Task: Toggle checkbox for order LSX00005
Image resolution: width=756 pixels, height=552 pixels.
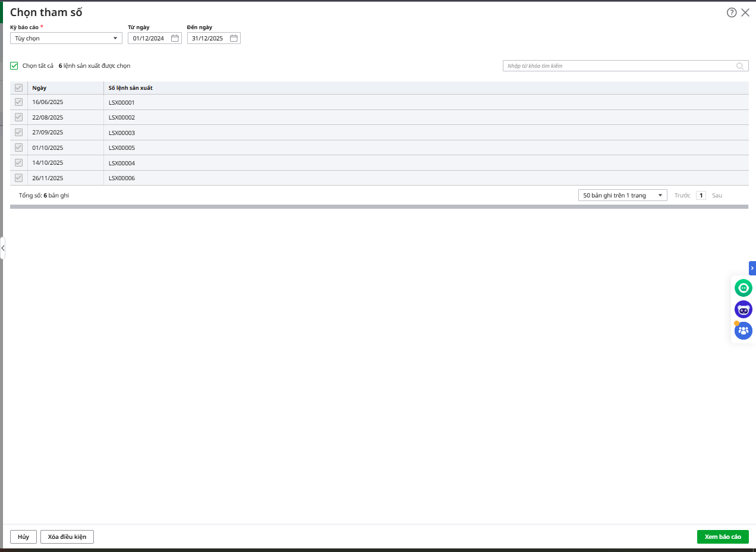Action: [18, 148]
